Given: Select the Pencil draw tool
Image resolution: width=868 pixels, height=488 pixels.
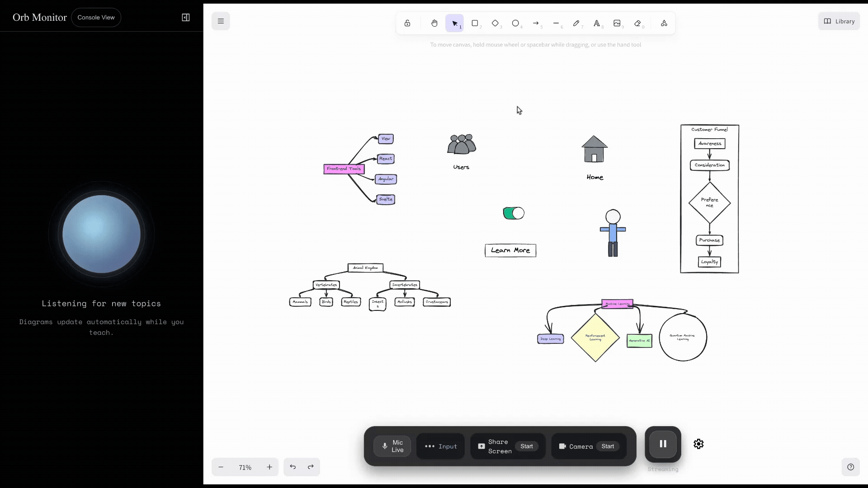Looking at the screenshot, I should 576,23.
